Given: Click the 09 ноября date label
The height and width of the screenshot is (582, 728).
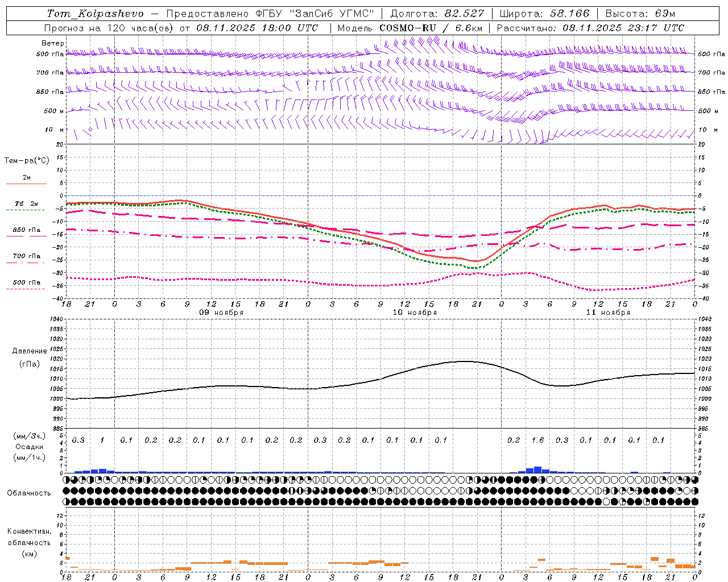Looking at the screenshot, I should (221, 313).
